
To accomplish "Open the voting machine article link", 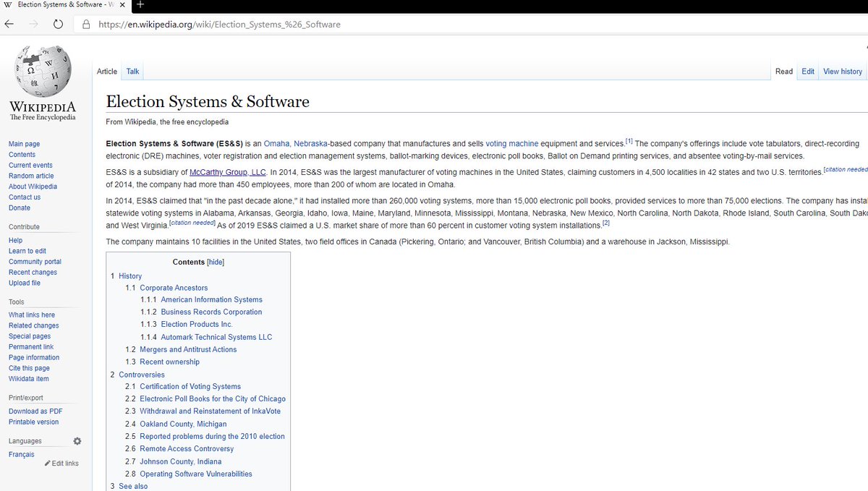I will point(512,144).
